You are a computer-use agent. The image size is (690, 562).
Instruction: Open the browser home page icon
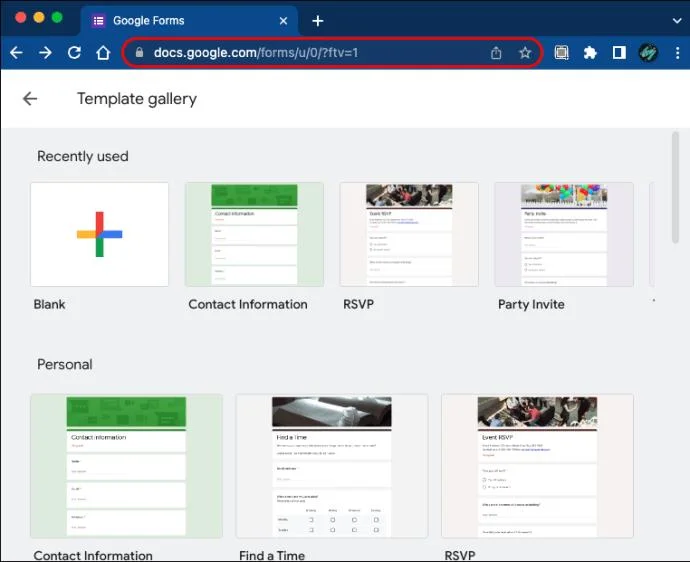click(103, 53)
